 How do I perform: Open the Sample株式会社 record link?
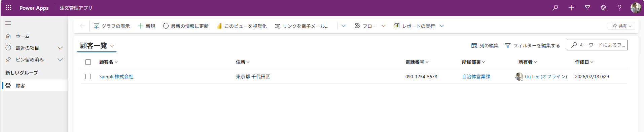[x=116, y=77]
